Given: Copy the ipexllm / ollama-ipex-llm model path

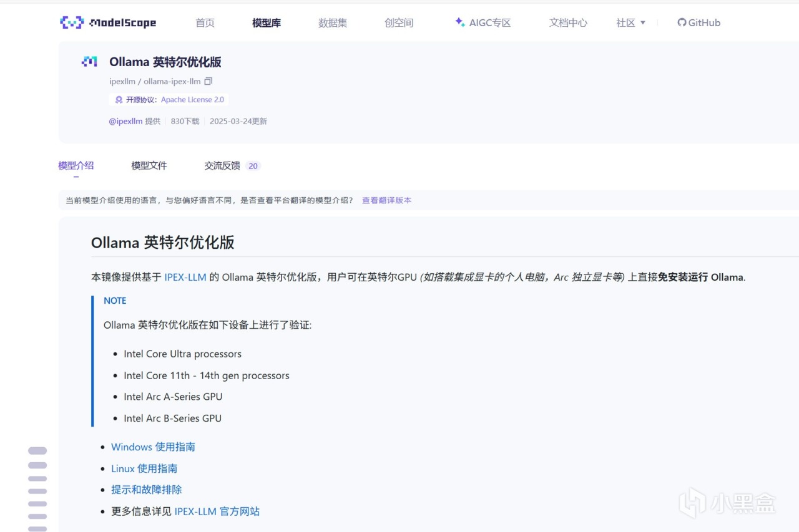Looking at the screenshot, I should pos(208,81).
